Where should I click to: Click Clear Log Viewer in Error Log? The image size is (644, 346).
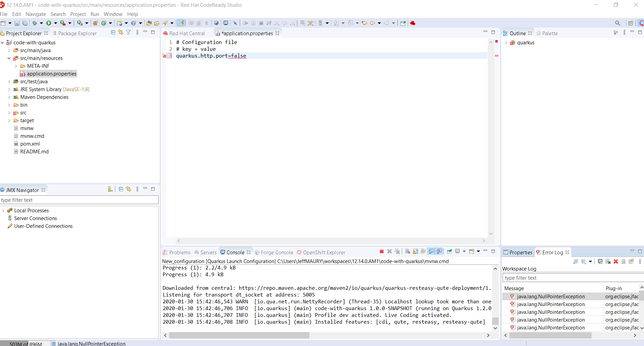(x=608, y=261)
